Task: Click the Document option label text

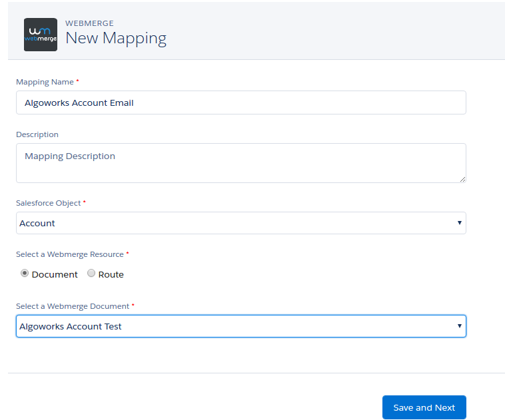Action: [x=55, y=274]
